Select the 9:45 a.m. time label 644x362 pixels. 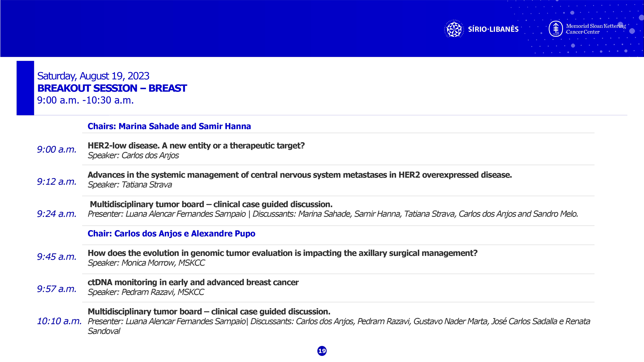point(57,257)
